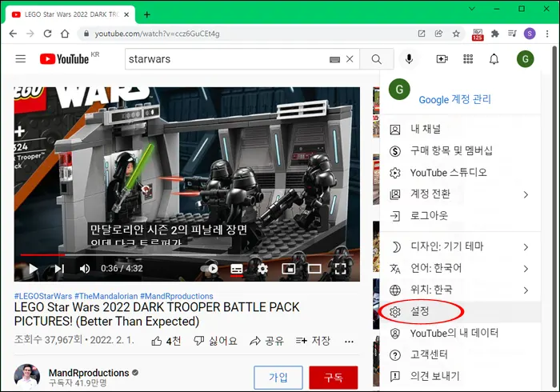Click the red 125 extension icon
The width and height of the screenshot is (560, 392).
click(478, 34)
